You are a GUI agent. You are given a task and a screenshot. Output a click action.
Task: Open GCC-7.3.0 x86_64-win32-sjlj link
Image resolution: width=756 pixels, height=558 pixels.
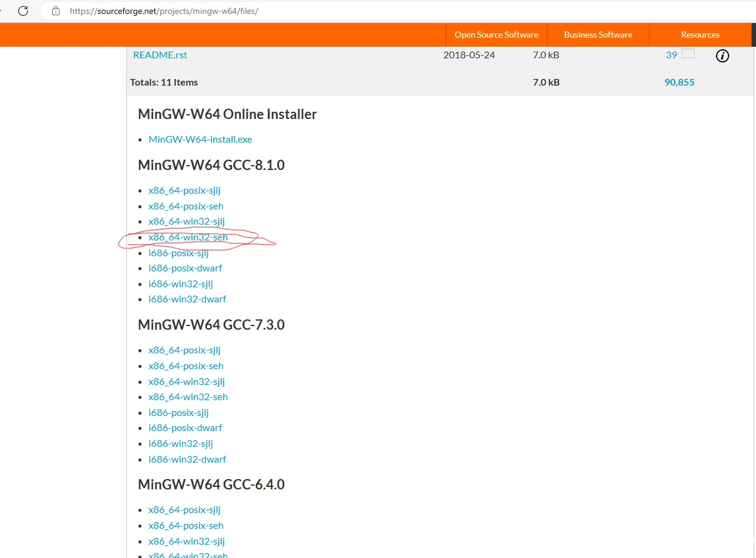tap(186, 381)
